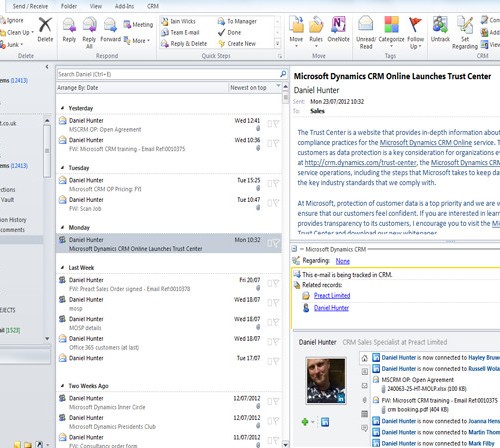Create a Meeting from this email
Image resolution: width=500 pixels, height=448 pixels.
(x=138, y=25)
